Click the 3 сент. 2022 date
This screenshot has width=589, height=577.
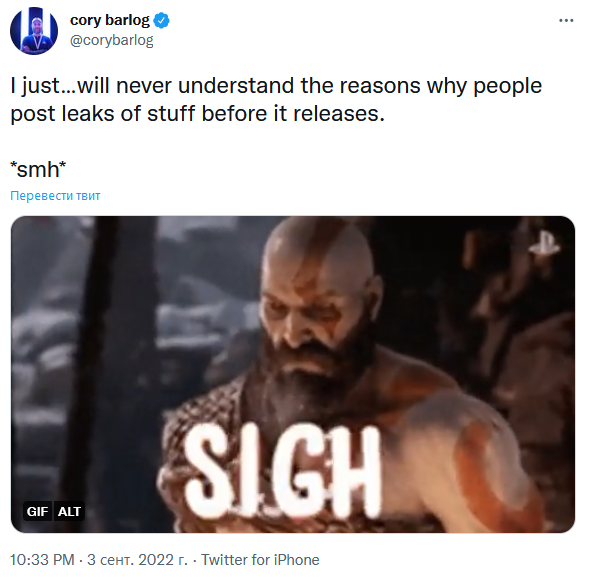137,560
